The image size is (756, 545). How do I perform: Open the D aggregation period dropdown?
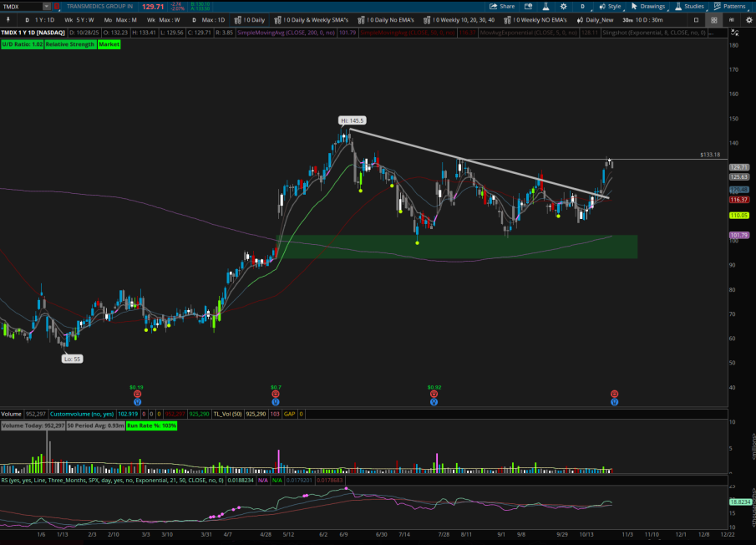click(x=582, y=7)
